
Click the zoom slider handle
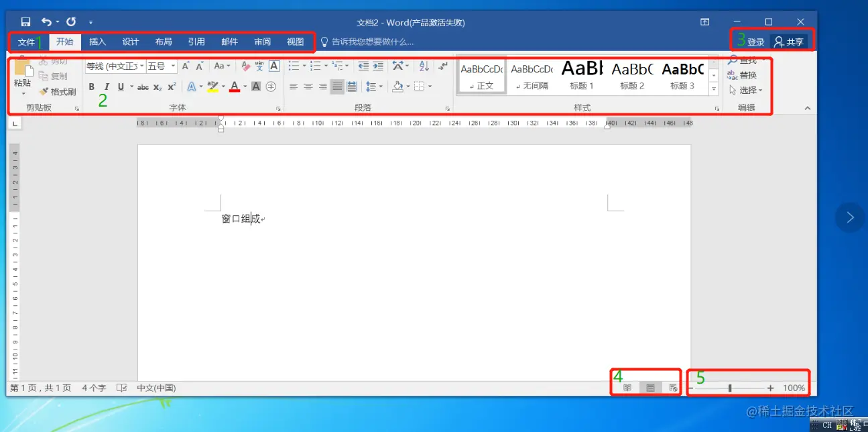[730, 388]
